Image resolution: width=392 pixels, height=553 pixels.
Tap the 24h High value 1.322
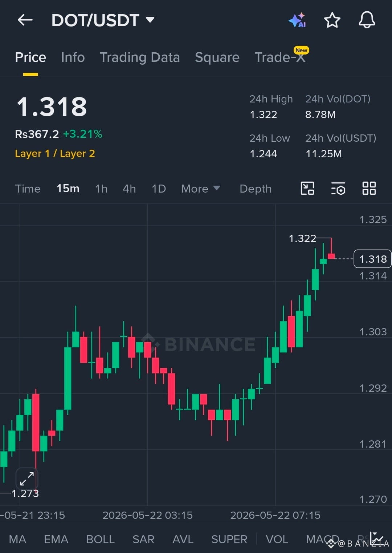tap(264, 115)
